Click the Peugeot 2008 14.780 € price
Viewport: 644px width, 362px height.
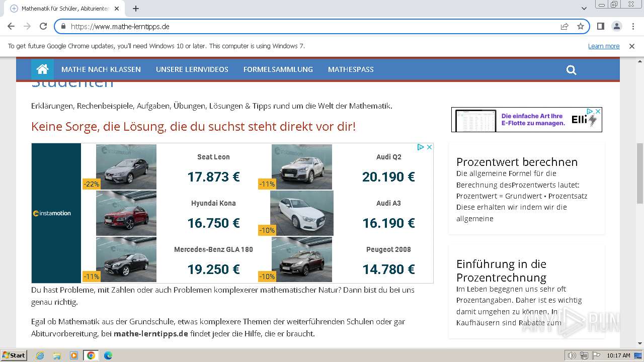pos(388,269)
